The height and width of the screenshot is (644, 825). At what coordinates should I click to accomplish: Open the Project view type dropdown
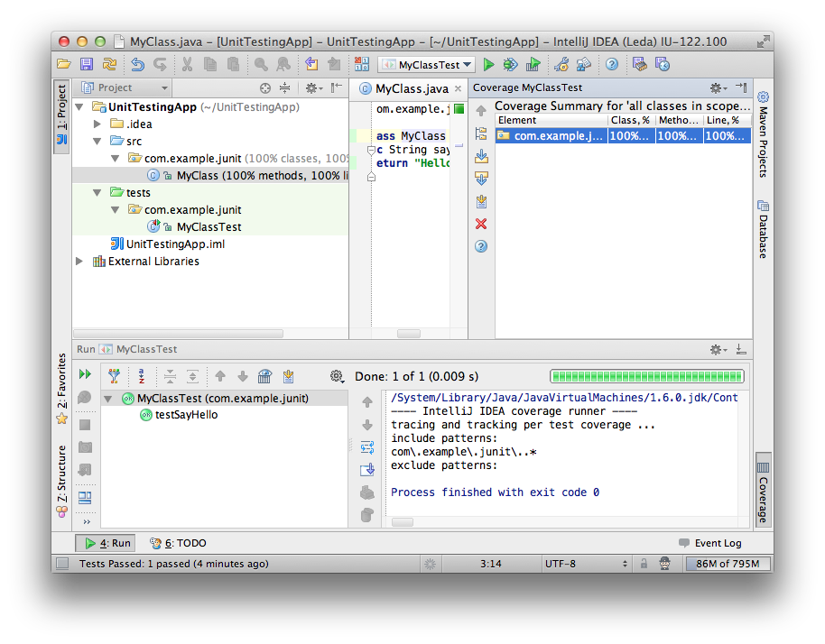[125, 87]
